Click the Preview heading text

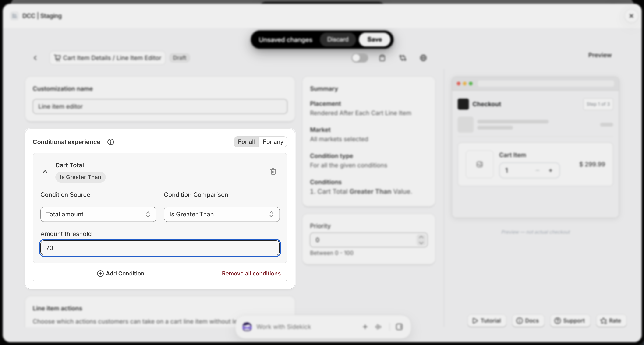[x=600, y=55]
